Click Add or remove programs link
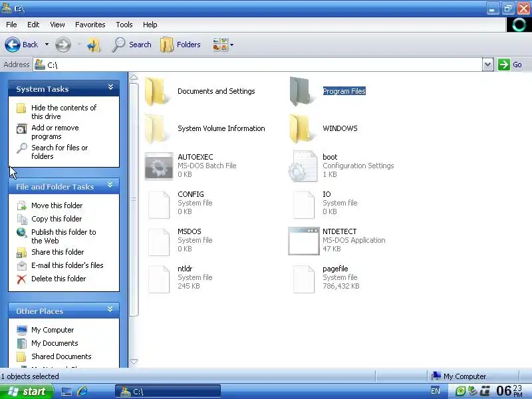 tap(55, 132)
